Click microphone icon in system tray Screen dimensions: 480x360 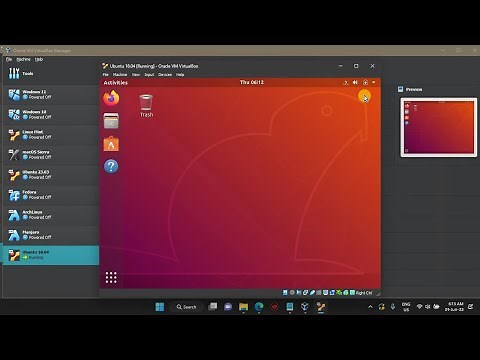393,307
